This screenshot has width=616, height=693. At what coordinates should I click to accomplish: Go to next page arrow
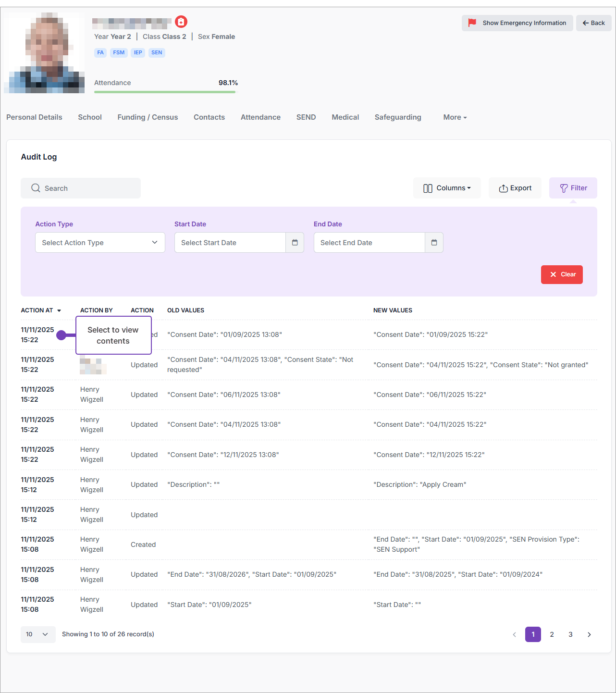click(x=589, y=635)
